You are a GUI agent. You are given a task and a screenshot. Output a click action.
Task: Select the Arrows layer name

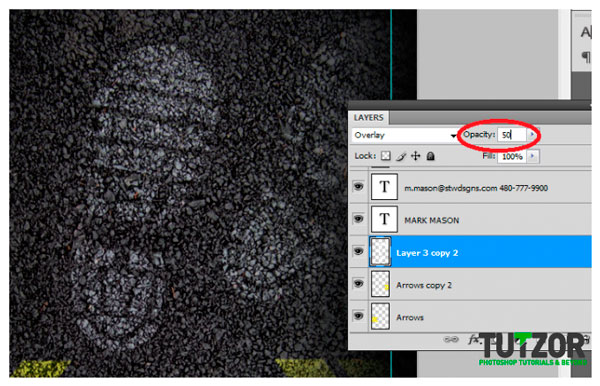tap(410, 318)
